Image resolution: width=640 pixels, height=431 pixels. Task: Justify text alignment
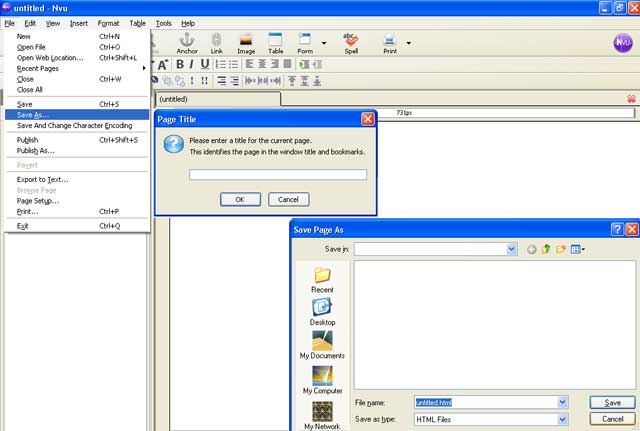(287, 64)
